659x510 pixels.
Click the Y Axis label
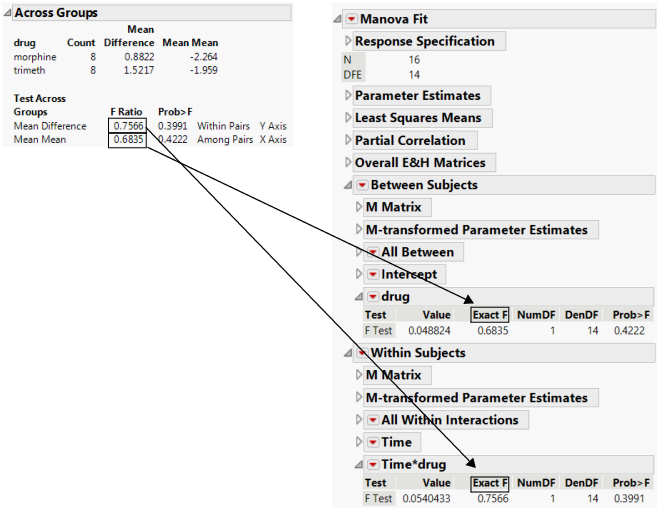[x=273, y=126]
